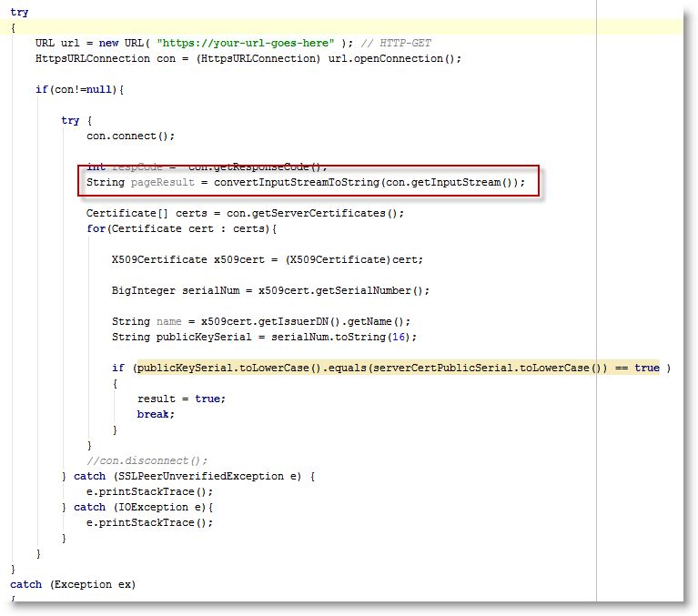This screenshot has width=698, height=616.
Task: Click the "break;" statement
Action: point(156,414)
